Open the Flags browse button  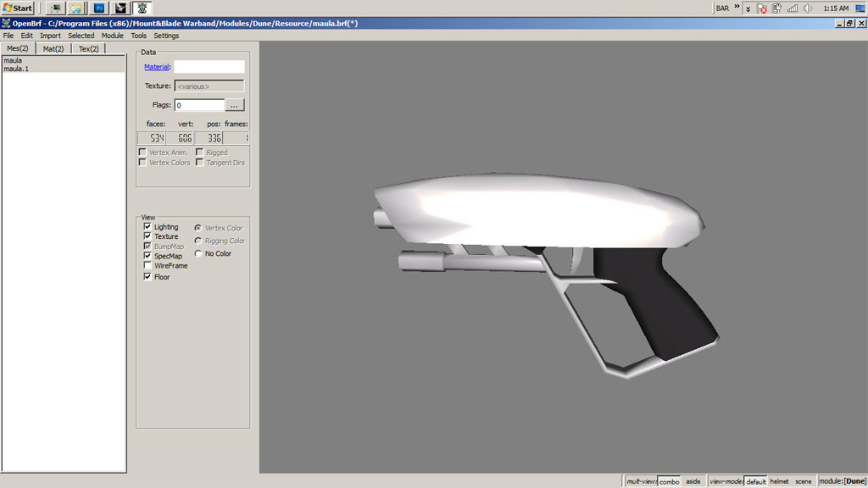pyautogui.click(x=235, y=105)
